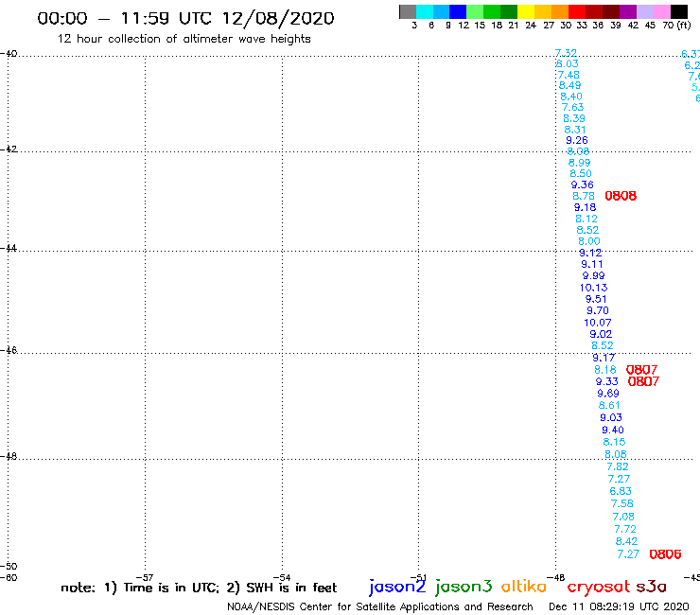Click the NOAA/NESDIS Center credit line
700x615 pixels.
380,607
